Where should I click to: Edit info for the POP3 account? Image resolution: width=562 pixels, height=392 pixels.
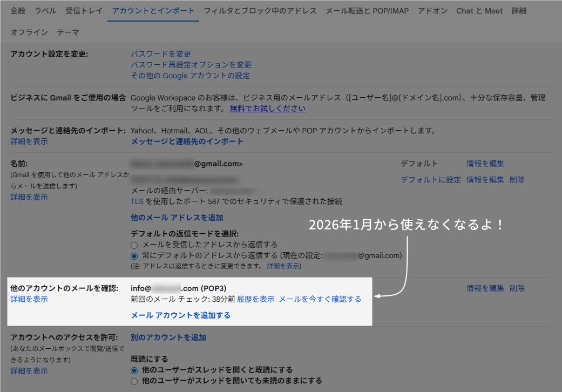[x=485, y=288]
